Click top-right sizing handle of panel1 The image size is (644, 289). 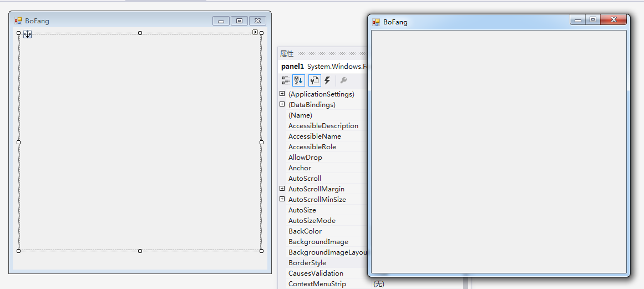pyautogui.click(x=262, y=33)
